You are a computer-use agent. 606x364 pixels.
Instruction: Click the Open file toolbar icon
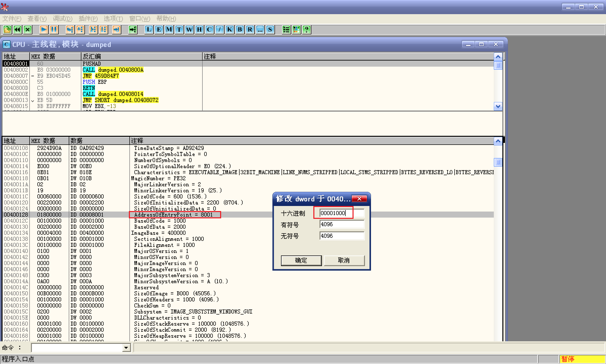7,30
